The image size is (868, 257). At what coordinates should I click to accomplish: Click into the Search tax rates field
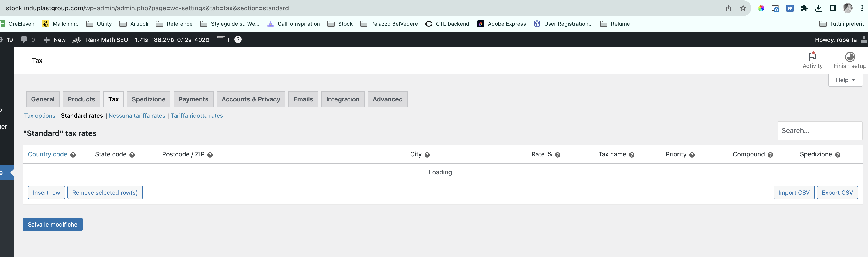pyautogui.click(x=820, y=131)
